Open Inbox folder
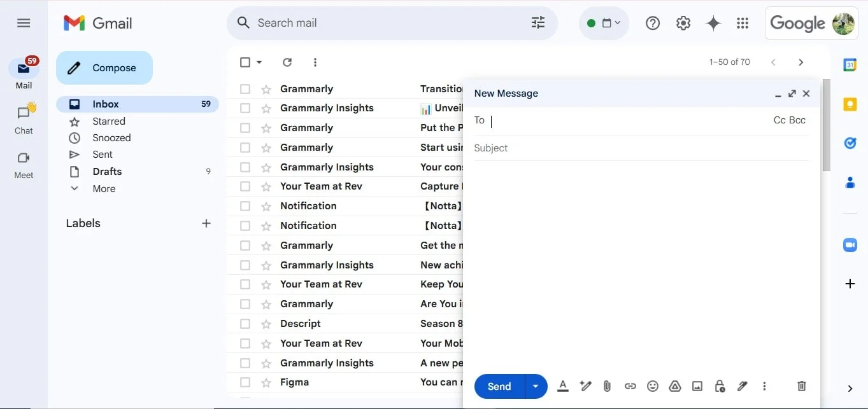The image size is (868, 409). pos(138,104)
